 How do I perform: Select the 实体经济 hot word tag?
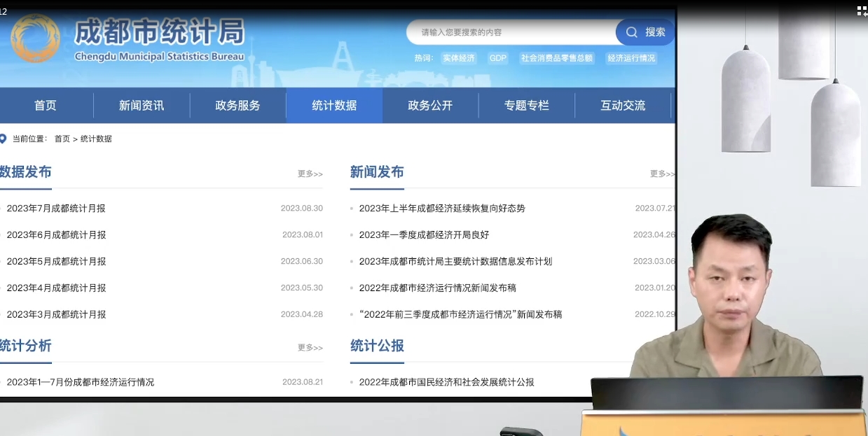tap(459, 58)
